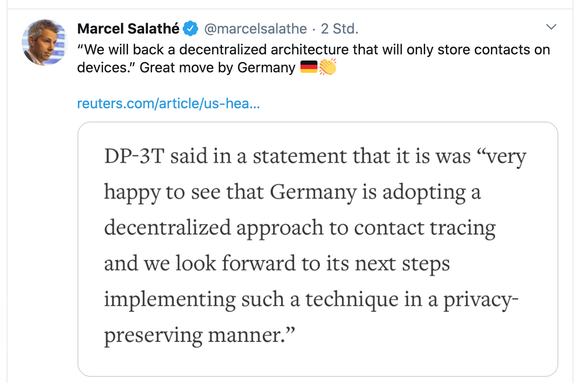
Task: Open the reuters.com article link
Action: pyautogui.click(x=168, y=104)
